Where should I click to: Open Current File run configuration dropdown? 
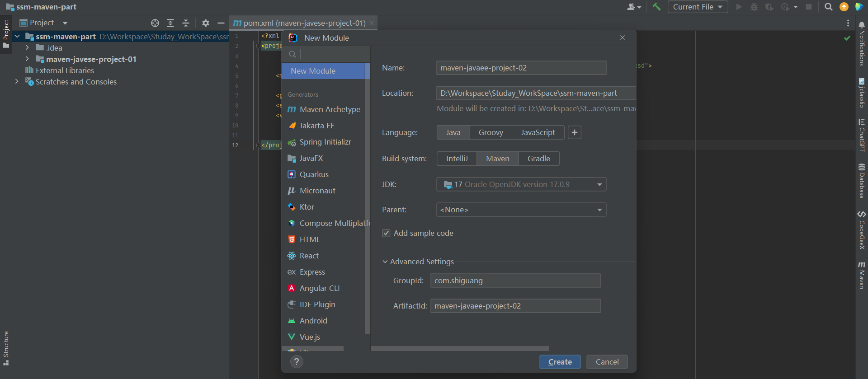698,7
